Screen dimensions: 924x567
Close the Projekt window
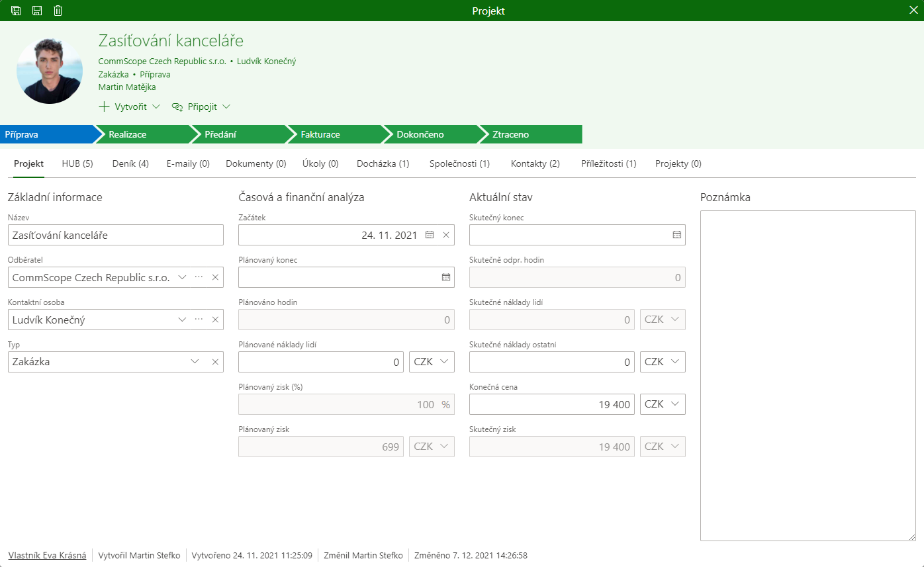(913, 11)
